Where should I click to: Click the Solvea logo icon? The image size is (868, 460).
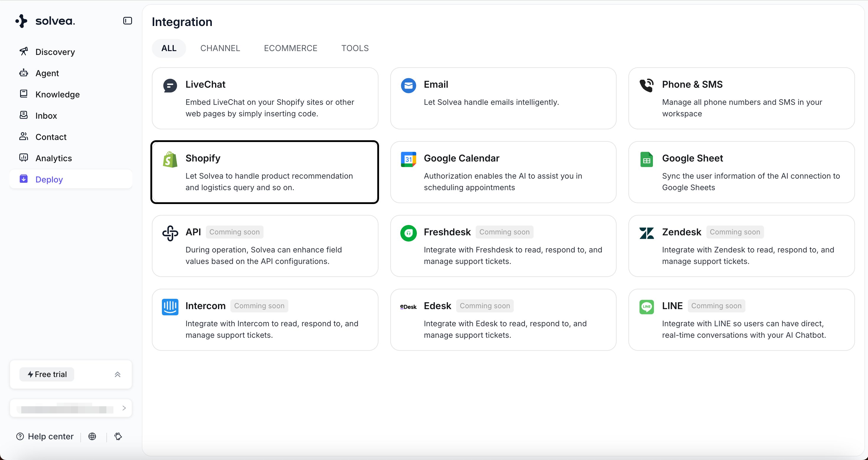tap(22, 21)
